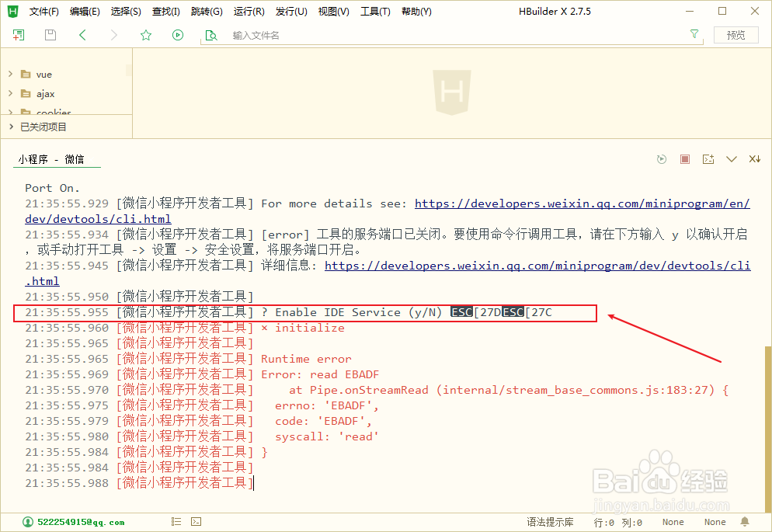Select the vue folder tree item
The image size is (772, 532).
[x=67, y=75]
